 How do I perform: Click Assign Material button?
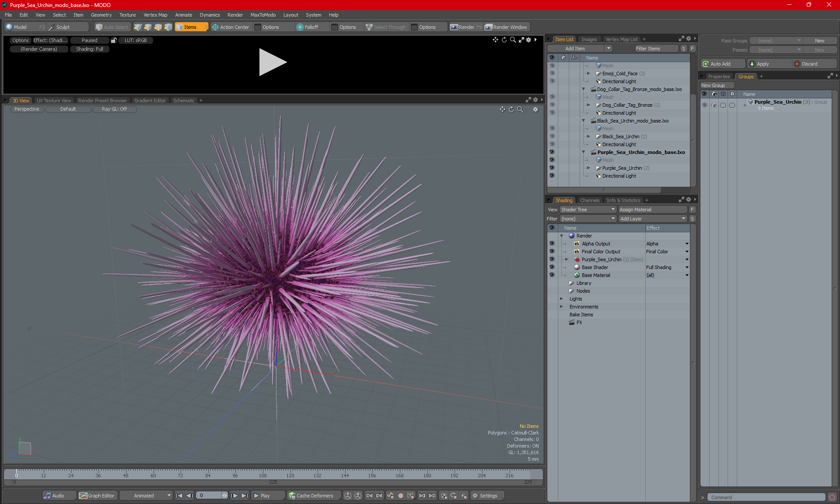[x=653, y=210]
